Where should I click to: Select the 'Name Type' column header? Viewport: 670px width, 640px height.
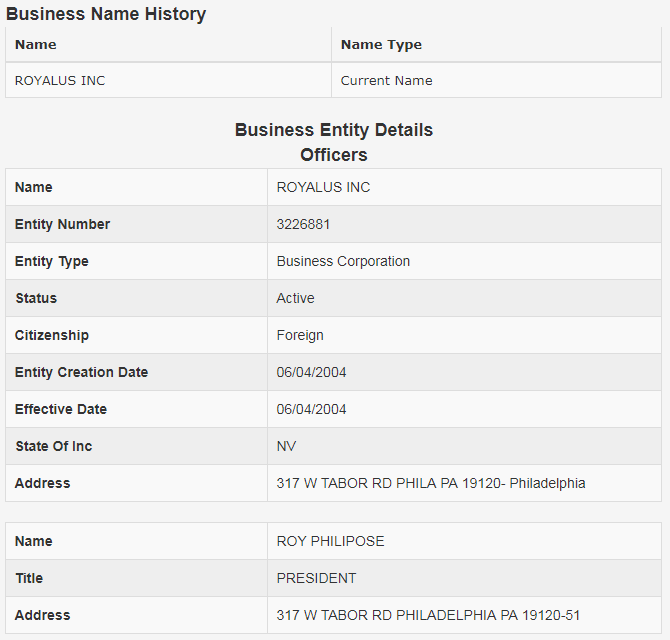click(x=381, y=44)
